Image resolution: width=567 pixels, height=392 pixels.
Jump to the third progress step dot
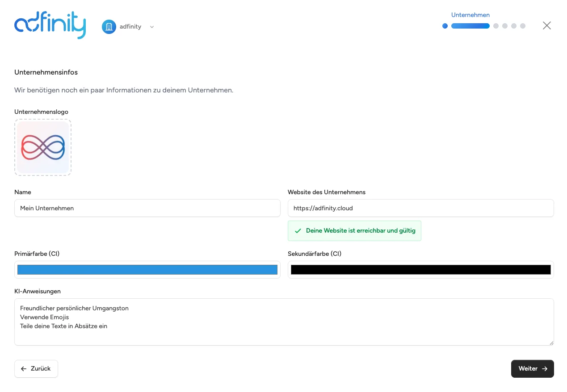(496, 26)
